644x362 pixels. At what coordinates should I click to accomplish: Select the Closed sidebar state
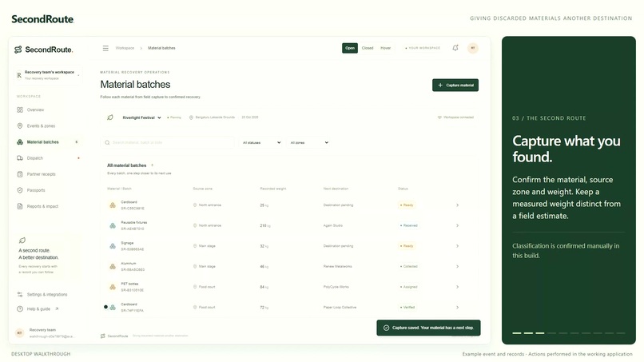368,48
